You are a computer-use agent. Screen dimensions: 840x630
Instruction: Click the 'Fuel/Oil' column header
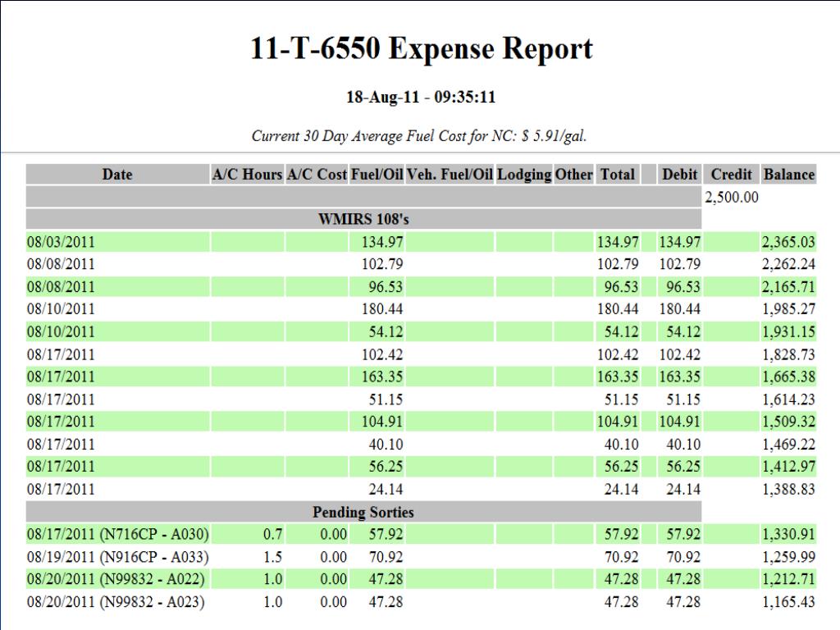click(x=377, y=174)
